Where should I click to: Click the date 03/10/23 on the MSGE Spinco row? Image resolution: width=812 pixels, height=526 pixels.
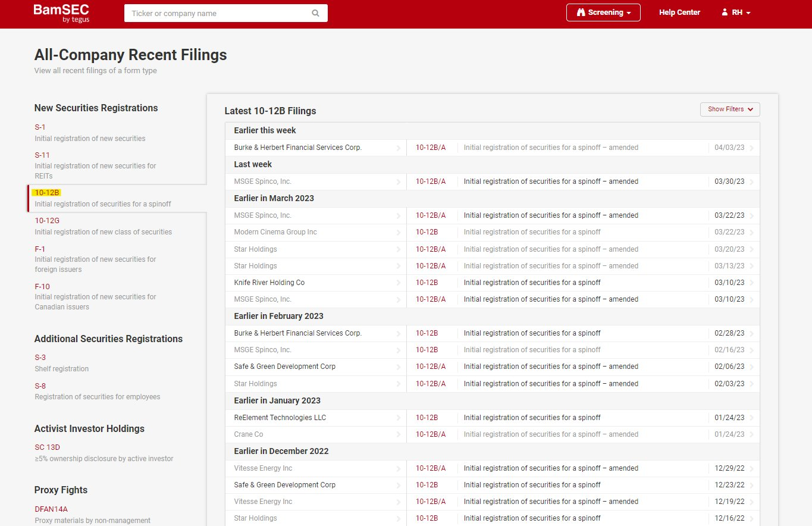point(729,299)
